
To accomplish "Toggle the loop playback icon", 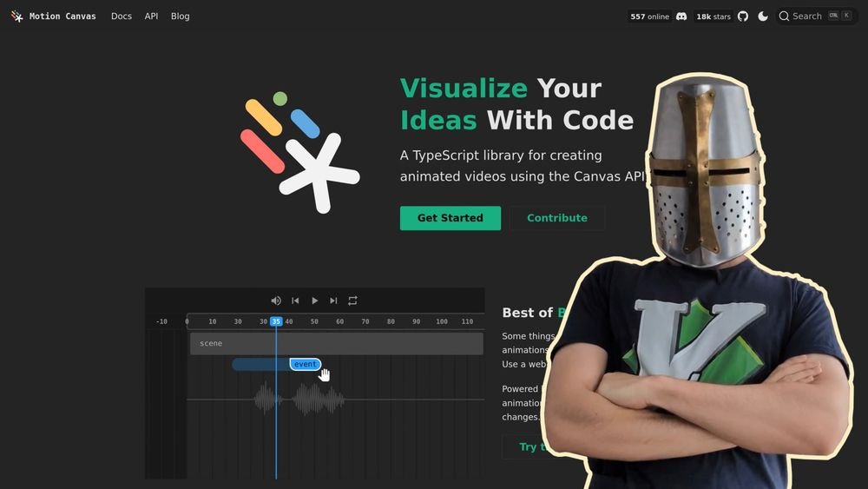I will [352, 301].
